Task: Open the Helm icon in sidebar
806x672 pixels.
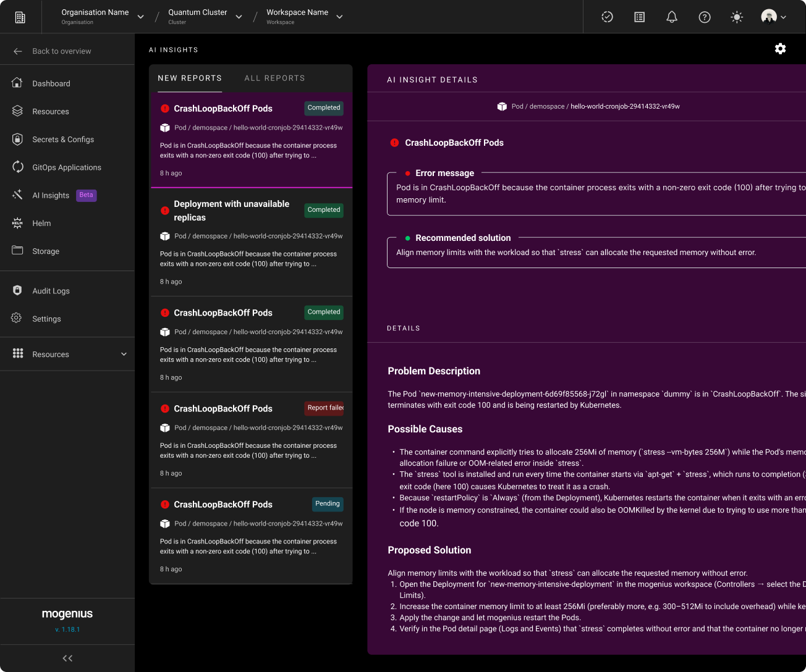Action: pos(17,223)
